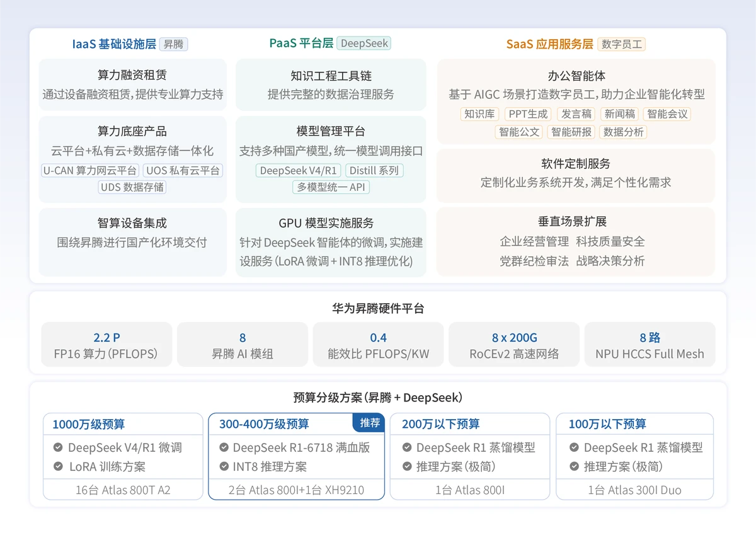Click the 推理方案 checkmark in 200万以下预算 card
Viewport: 756px width, 535px height.
406,467
